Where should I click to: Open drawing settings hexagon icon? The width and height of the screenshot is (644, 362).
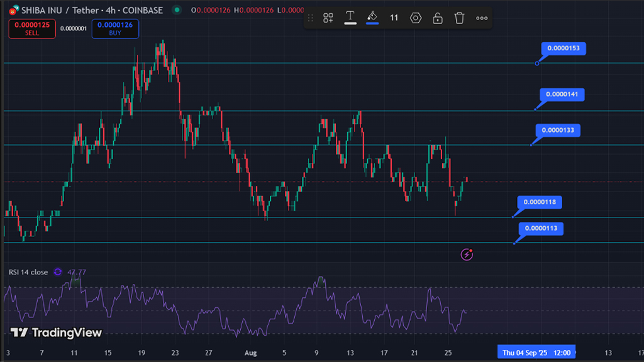(416, 18)
